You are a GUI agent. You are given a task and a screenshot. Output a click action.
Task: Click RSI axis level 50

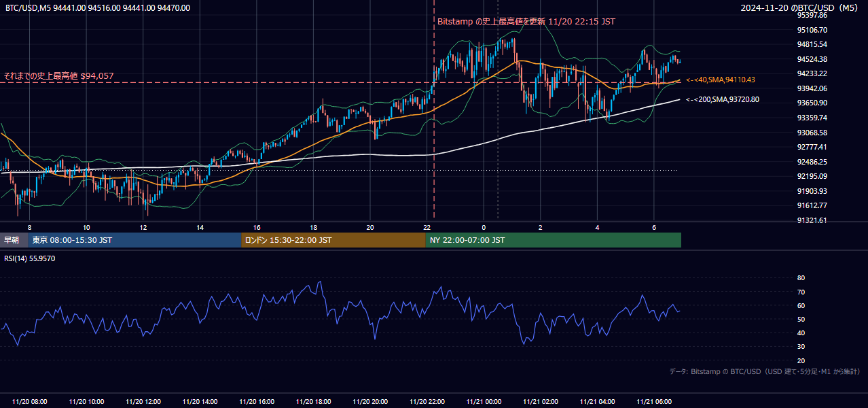point(801,319)
